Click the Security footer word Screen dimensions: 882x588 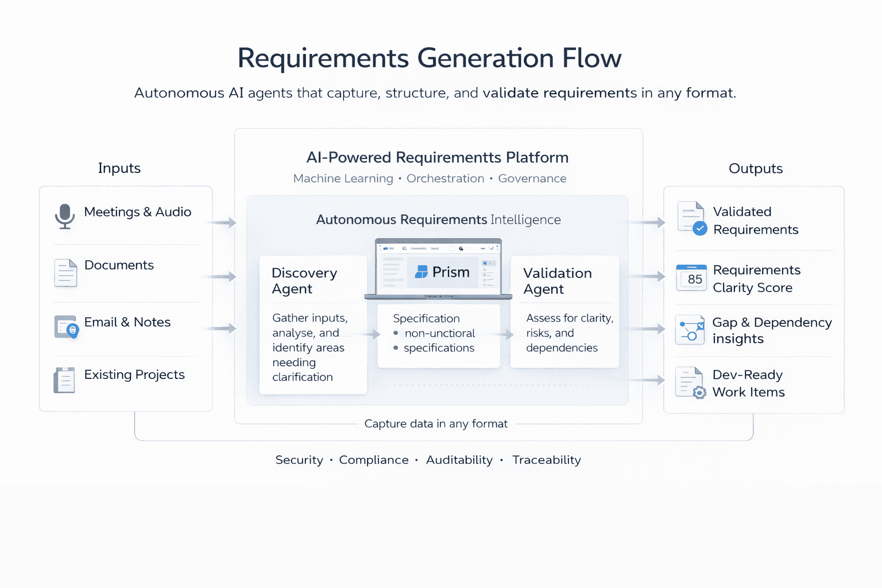299,460
